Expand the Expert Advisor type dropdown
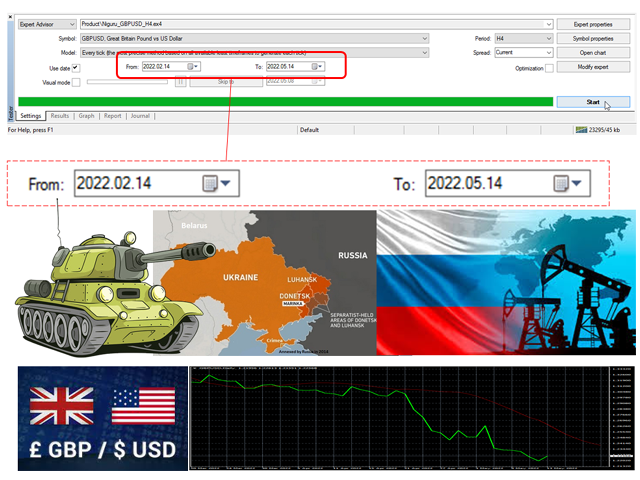Image resolution: width=640 pixels, height=480 pixels. [70, 24]
